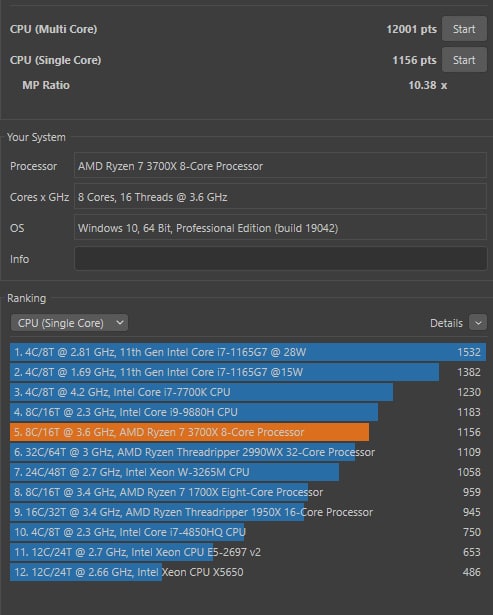Click the Ranking section heading
The image size is (493, 615).
point(26,298)
